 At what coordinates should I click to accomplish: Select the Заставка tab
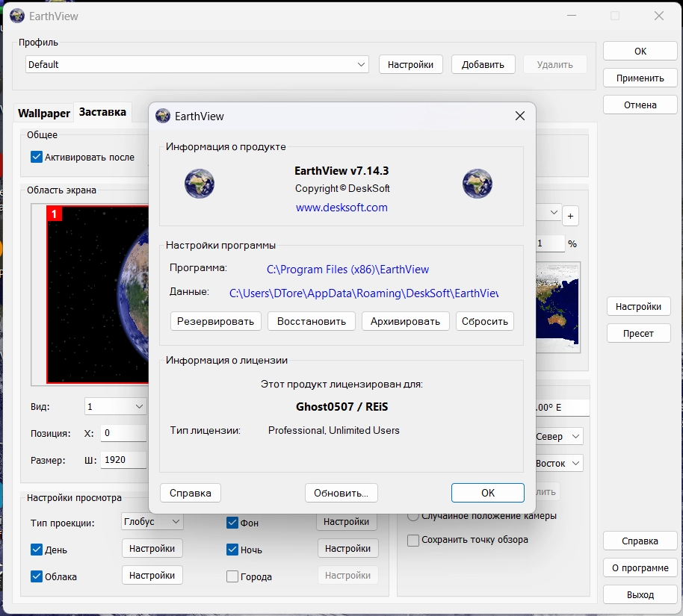(102, 113)
